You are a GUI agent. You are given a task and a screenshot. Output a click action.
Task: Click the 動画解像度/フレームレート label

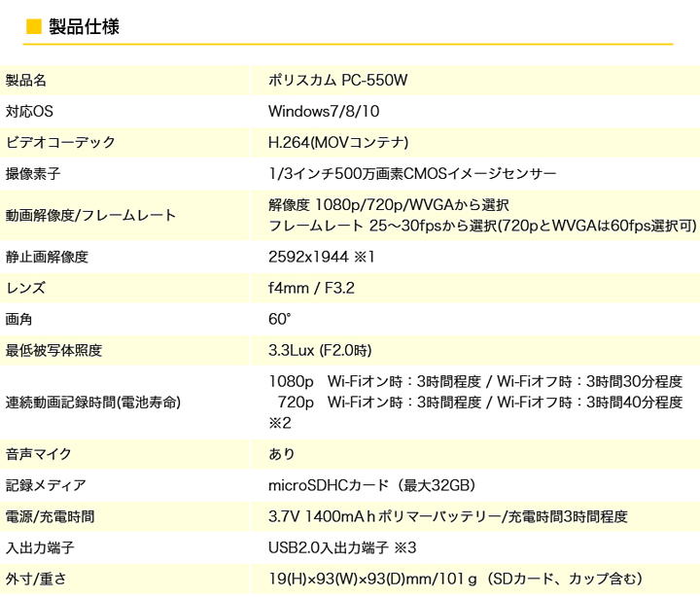click(x=91, y=215)
